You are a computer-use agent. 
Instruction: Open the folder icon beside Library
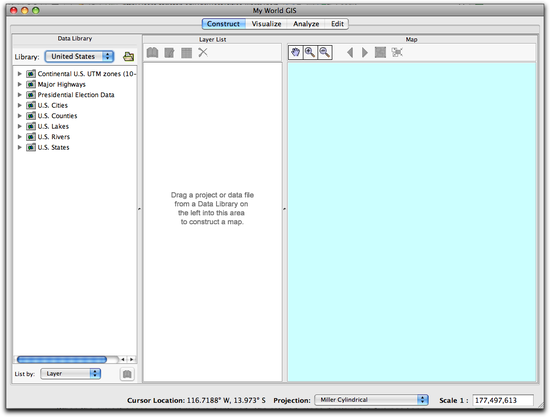click(128, 56)
